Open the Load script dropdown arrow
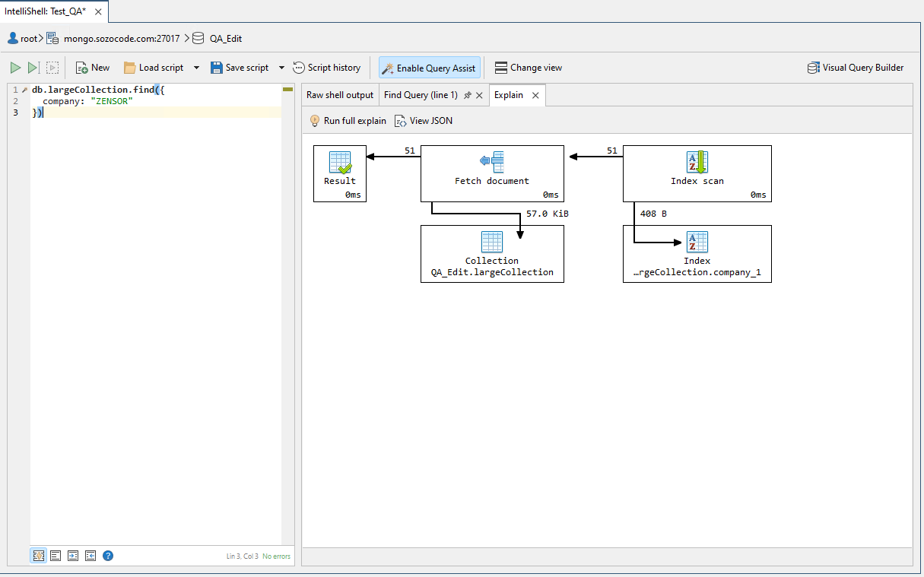The width and height of the screenshot is (924, 577). [x=196, y=68]
